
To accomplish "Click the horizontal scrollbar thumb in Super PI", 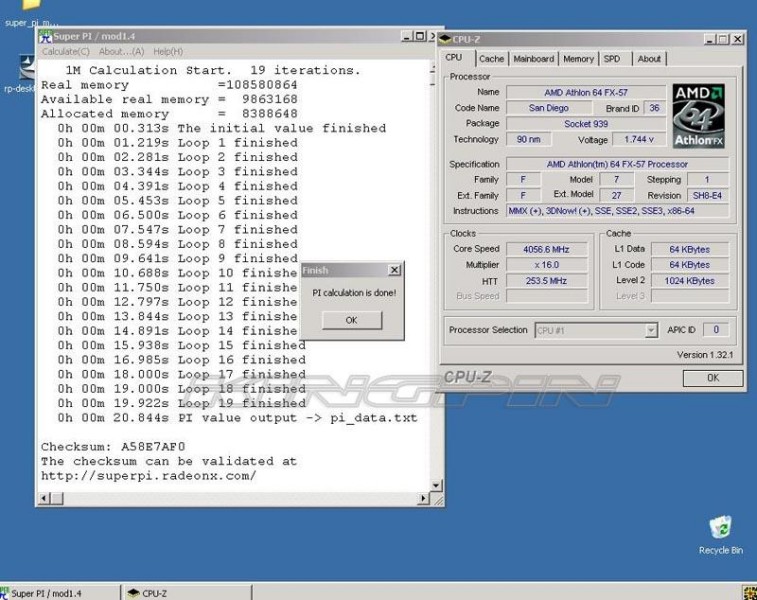I will pos(57,498).
